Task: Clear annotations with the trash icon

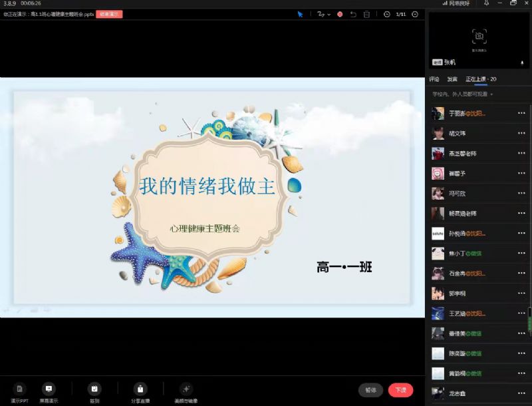Action: tap(366, 14)
